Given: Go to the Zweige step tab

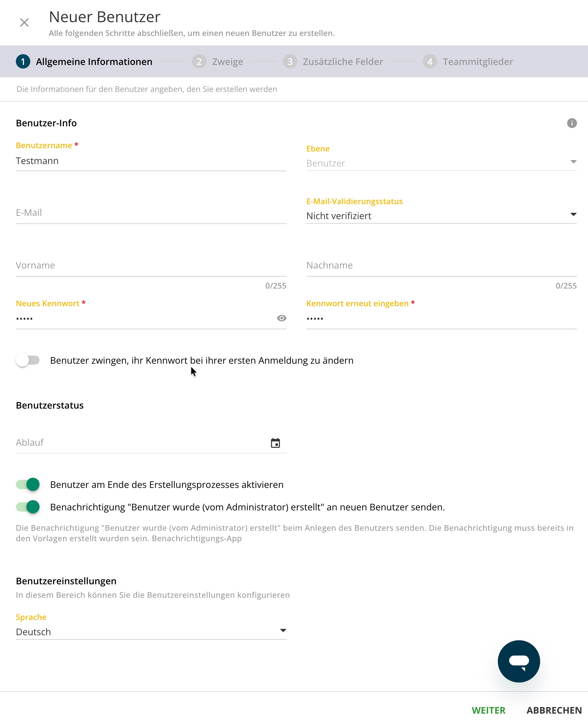Looking at the screenshot, I should (x=227, y=62).
